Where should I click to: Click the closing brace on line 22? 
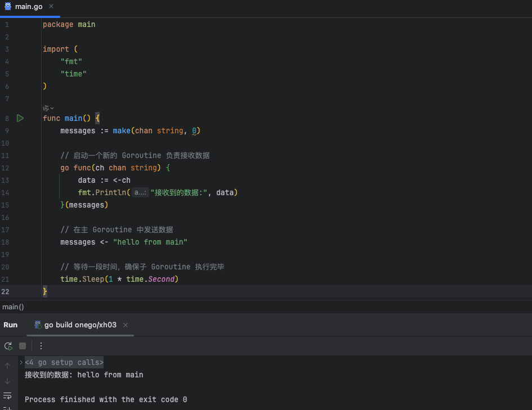[45, 291]
